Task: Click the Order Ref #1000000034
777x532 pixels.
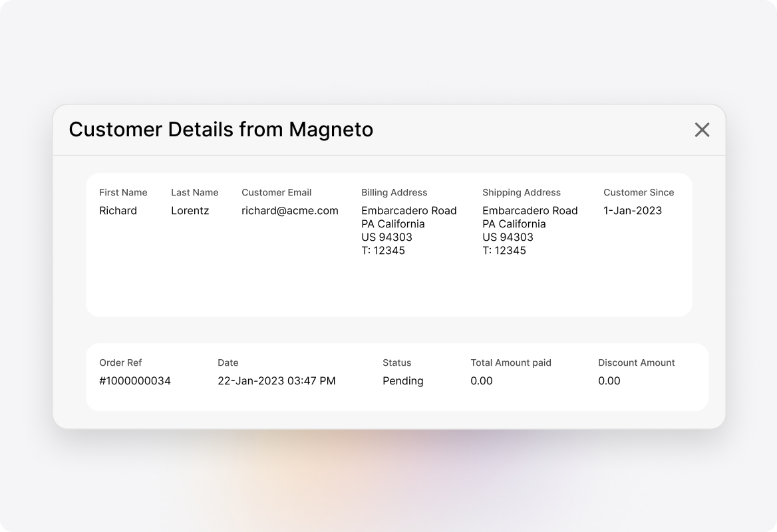Action: click(x=135, y=380)
